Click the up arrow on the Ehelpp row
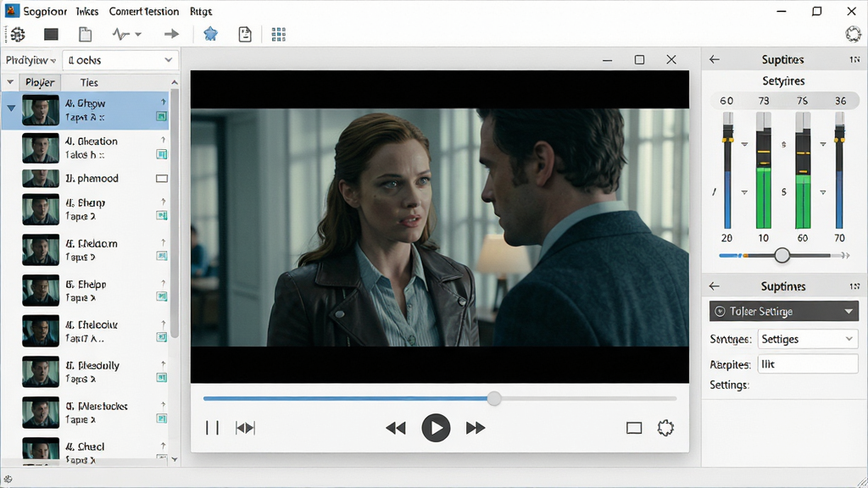 (164, 283)
